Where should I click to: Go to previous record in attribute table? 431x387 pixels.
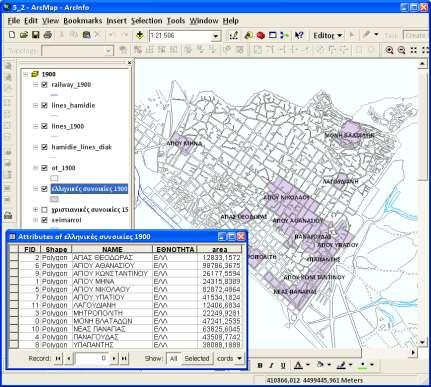[69, 359]
